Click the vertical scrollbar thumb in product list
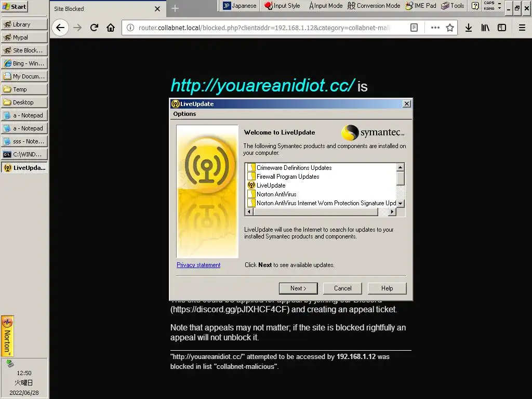 401,179
